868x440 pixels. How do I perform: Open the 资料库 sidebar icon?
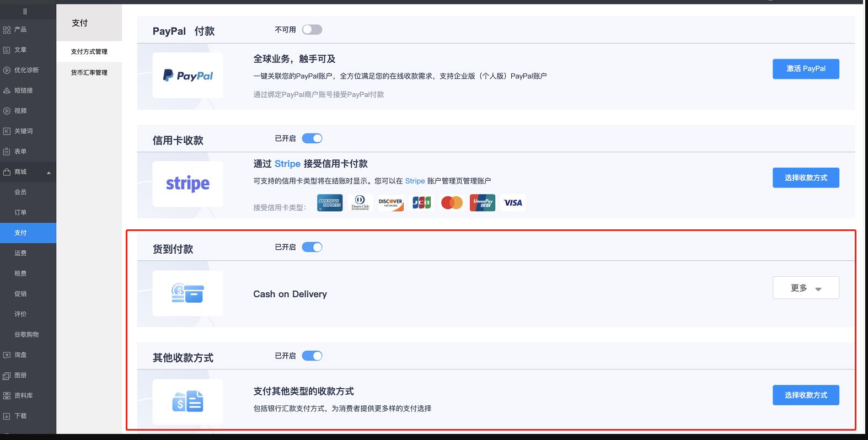[7, 396]
